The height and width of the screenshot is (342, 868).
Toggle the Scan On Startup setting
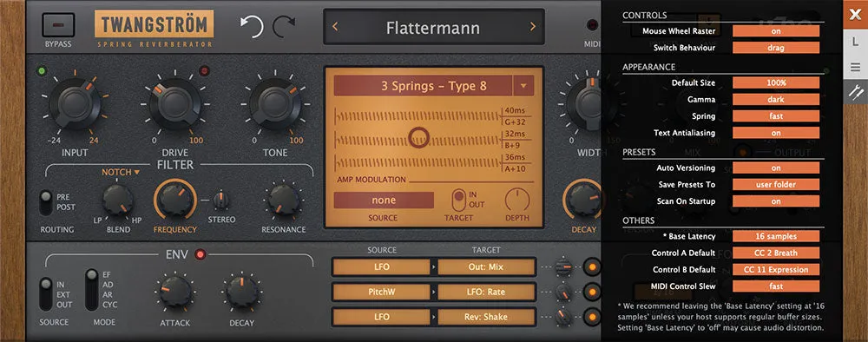tap(776, 201)
